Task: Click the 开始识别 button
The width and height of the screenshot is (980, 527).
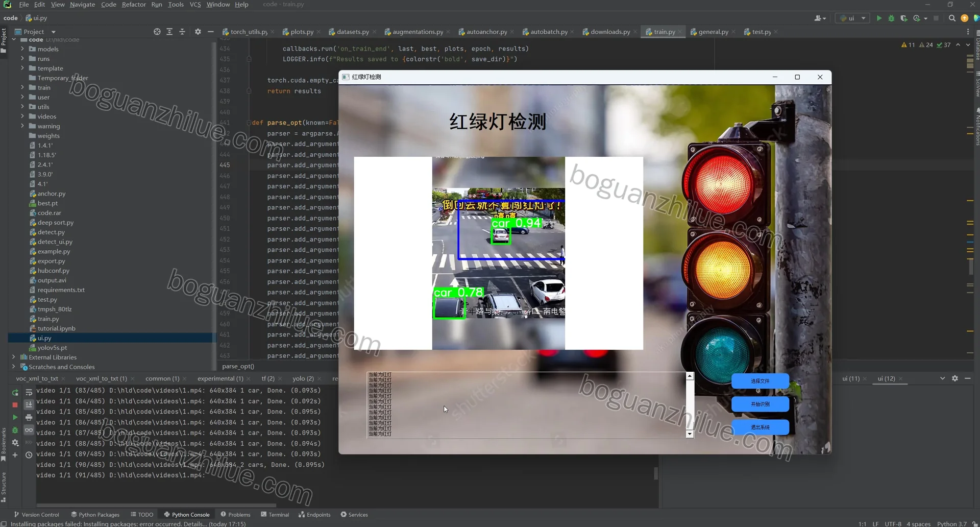Action: point(760,404)
